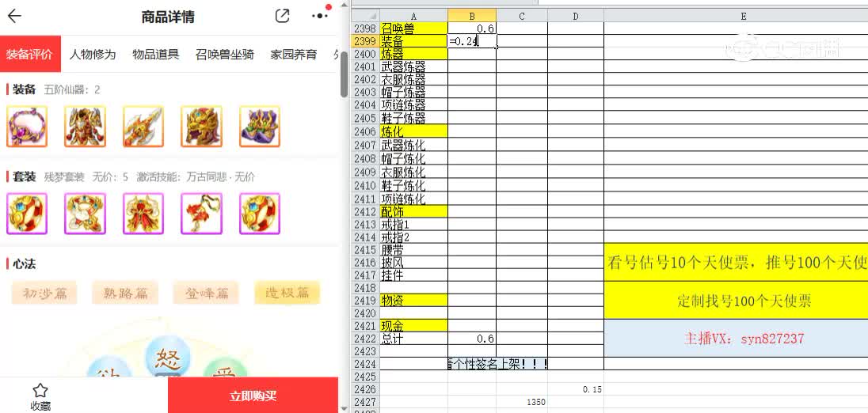Select column A header
The width and height of the screenshot is (868, 413).
[x=413, y=16]
